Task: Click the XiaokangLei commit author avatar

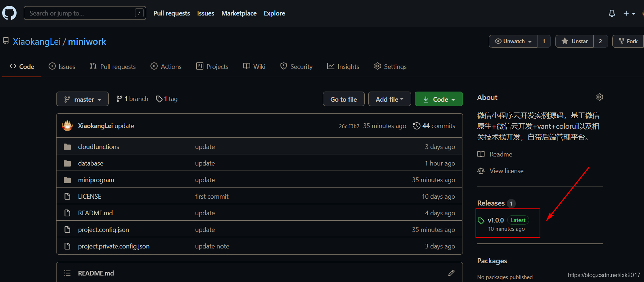Action: [x=67, y=125]
